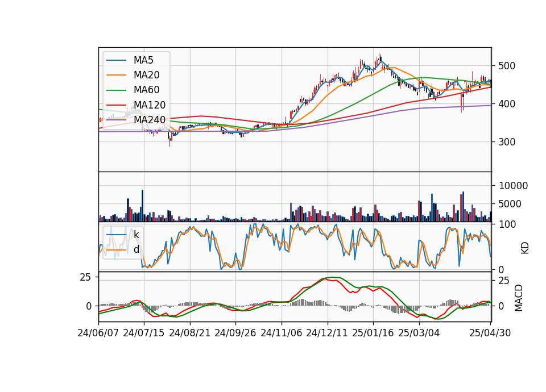Click the green MA60 legend line swatch
The image size is (546, 392).
116,90
